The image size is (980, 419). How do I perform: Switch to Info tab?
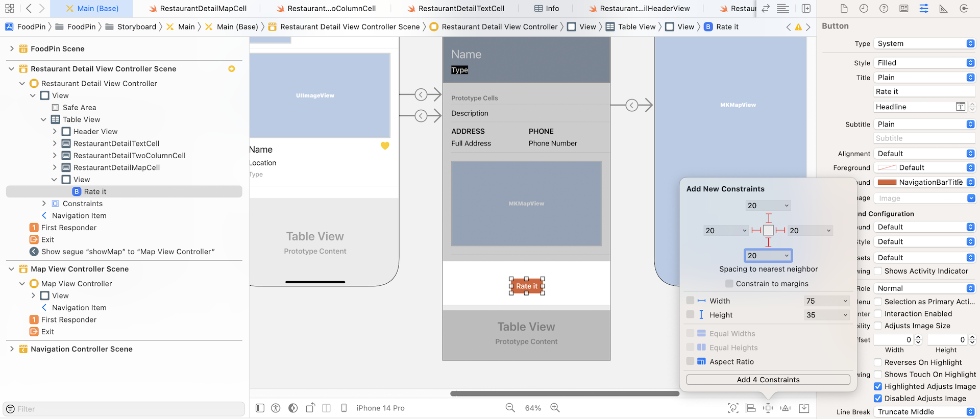pos(547,9)
